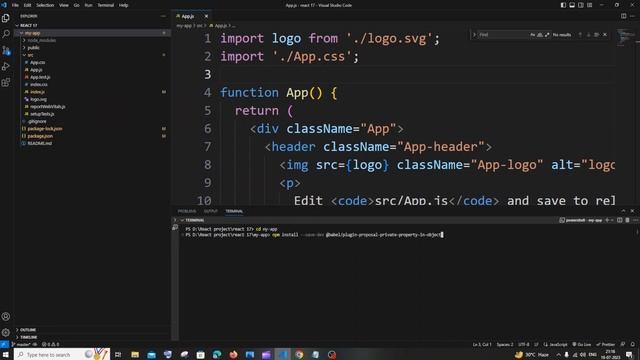Close the Find widget
The height and width of the screenshot is (360, 640).
(605, 35)
